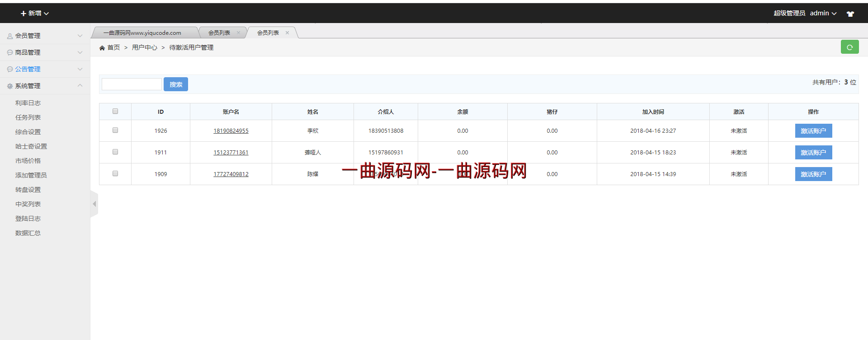Collapse the 系统管理 menu chevron
868x340 pixels.
(x=80, y=85)
